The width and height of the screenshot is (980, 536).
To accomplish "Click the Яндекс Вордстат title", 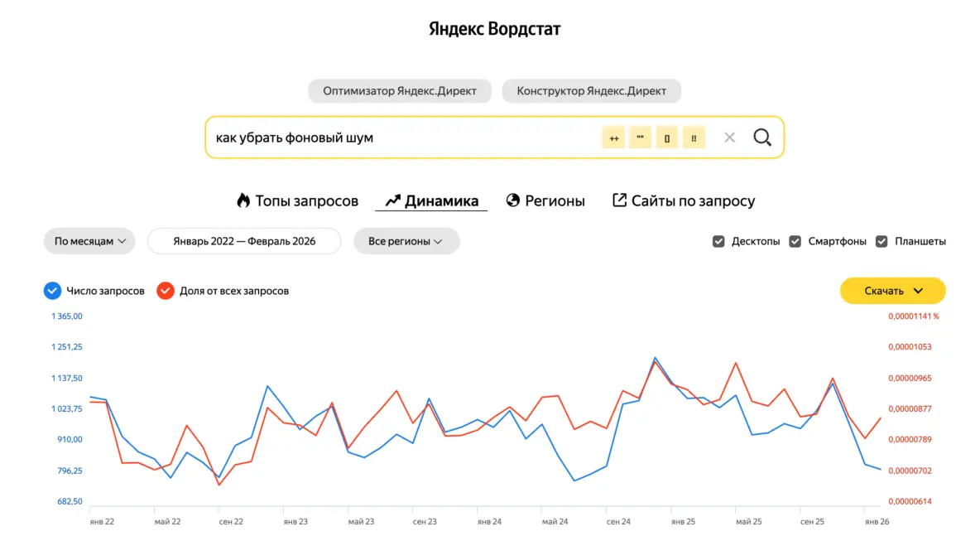I will (494, 29).
